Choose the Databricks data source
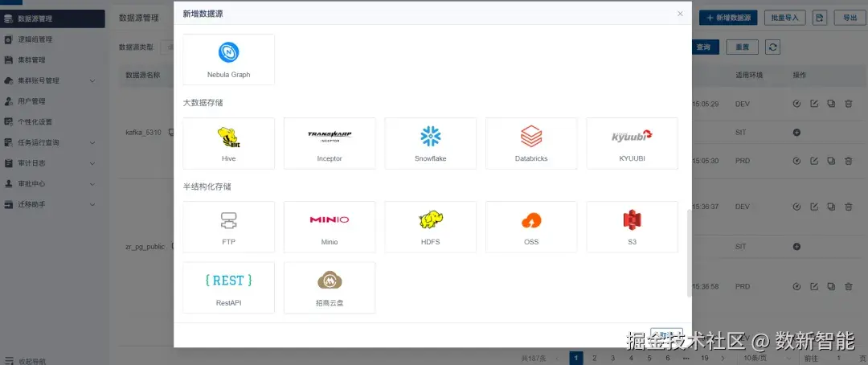The image size is (868, 365). tap(531, 143)
